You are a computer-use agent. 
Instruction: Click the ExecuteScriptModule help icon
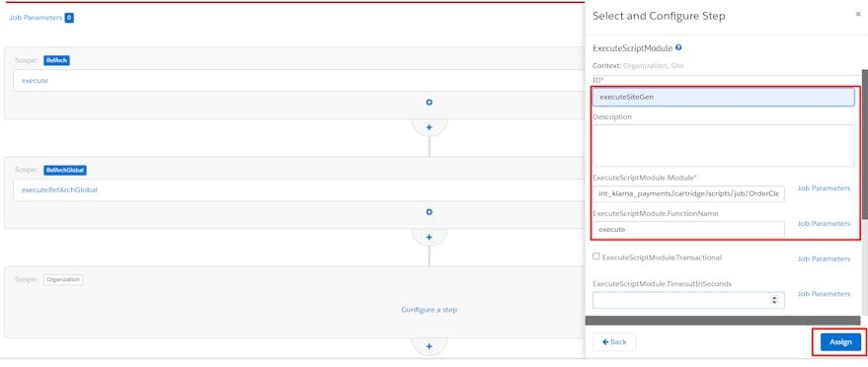click(678, 48)
